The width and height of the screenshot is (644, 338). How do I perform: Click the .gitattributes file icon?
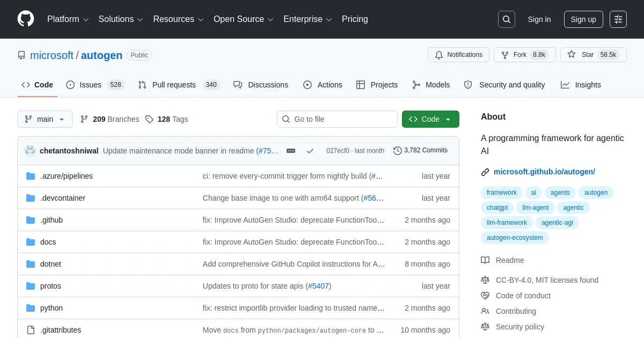tap(31, 330)
